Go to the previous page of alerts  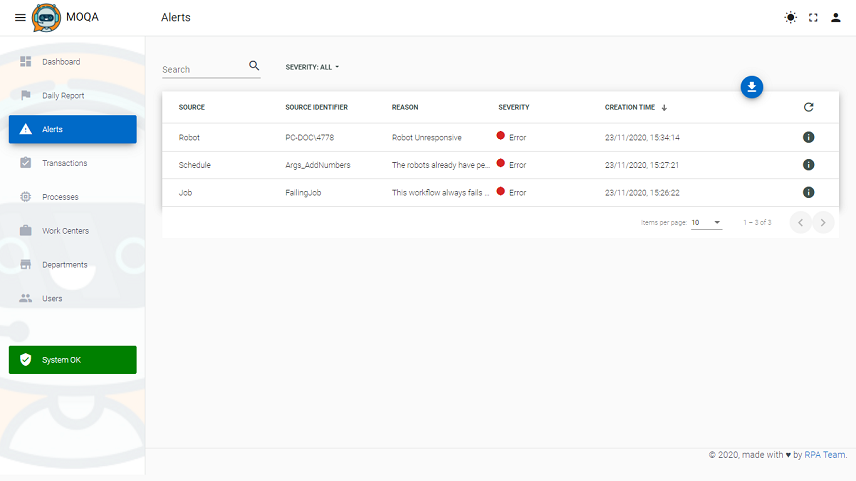(800, 222)
